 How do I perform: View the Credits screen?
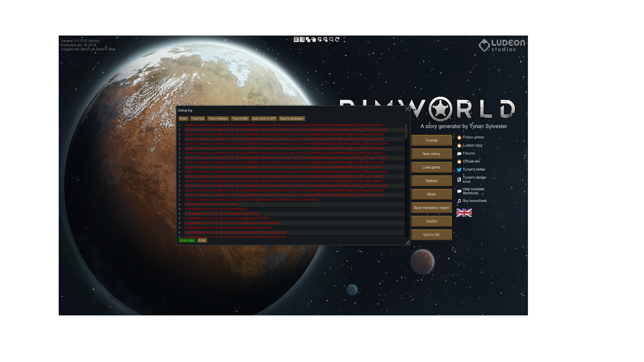[431, 221]
